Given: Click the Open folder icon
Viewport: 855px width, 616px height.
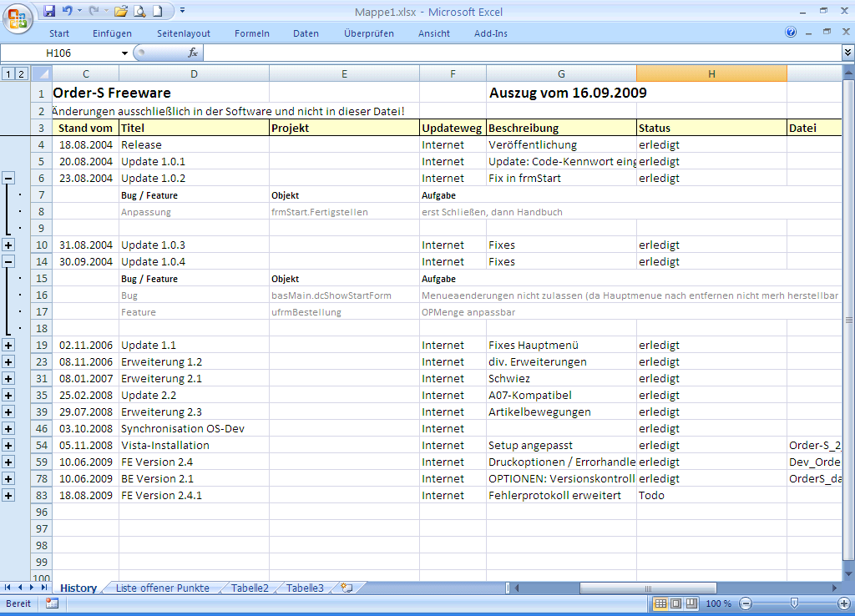Looking at the screenshot, I should [121, 11].
